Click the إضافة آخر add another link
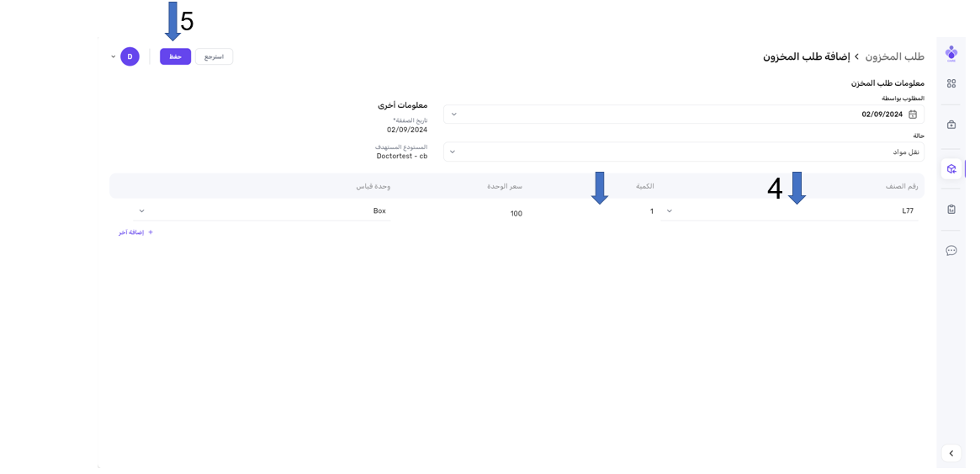 click(135, 232)
